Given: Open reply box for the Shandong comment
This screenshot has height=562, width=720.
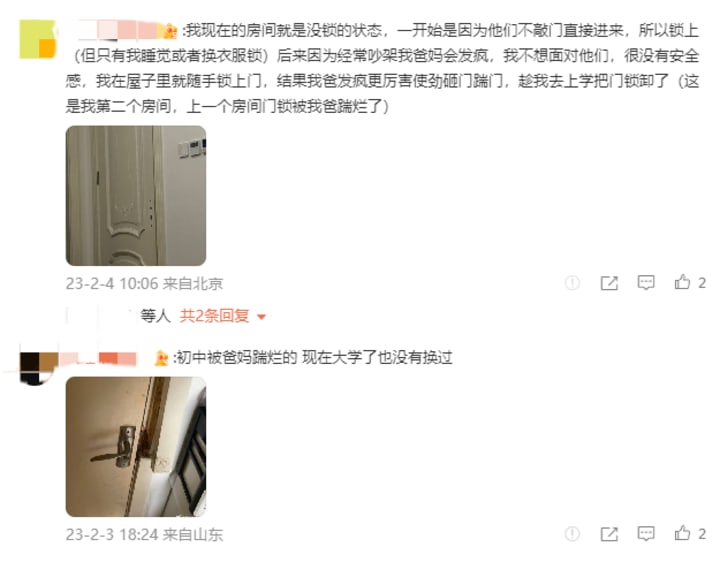Looking at the screenshot, I should (646, 534).
